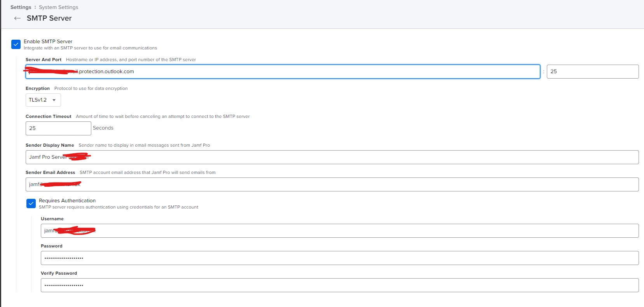
Task: Select the Sender Display Name field
Action: pyautogui.click(x=332, y=157)
